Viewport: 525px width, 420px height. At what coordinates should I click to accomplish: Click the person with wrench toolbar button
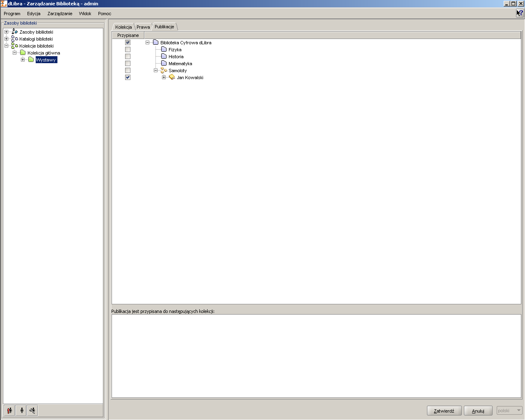pos(32,411)
